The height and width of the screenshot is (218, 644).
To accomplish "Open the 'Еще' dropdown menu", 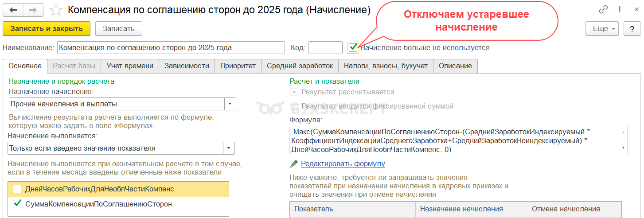I will 602,29.
